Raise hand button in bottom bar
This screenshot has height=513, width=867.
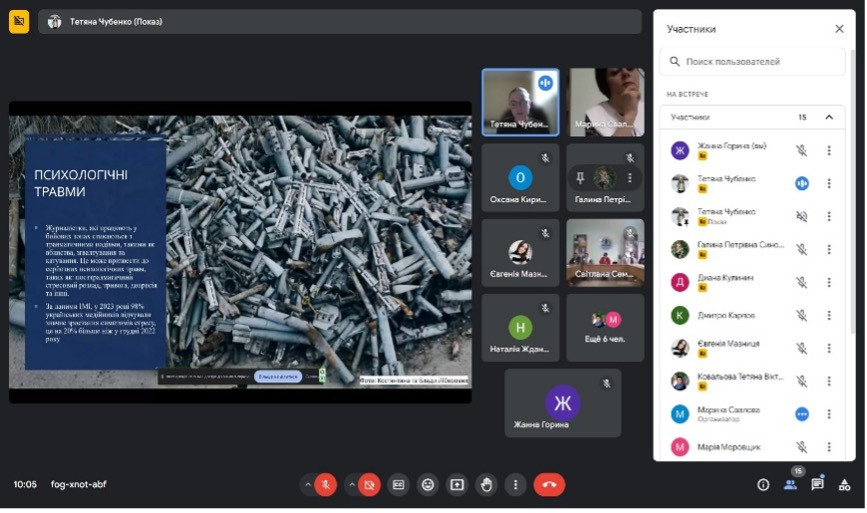(486, 485)
